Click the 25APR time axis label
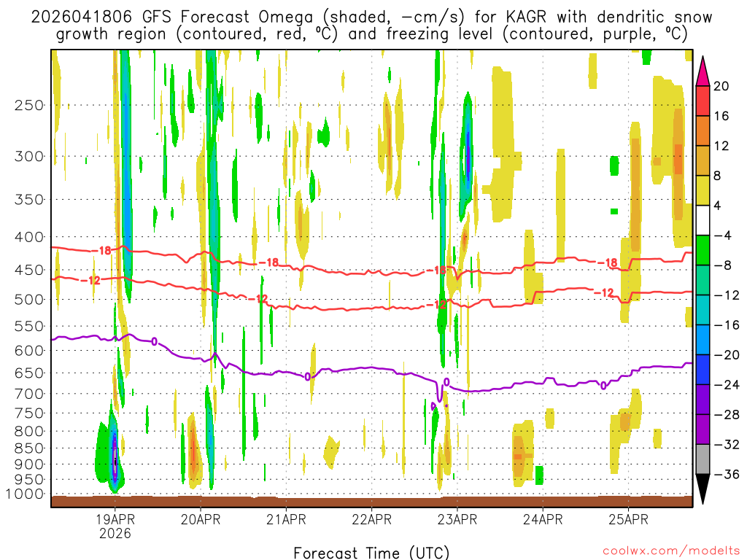 coord(628,519)
